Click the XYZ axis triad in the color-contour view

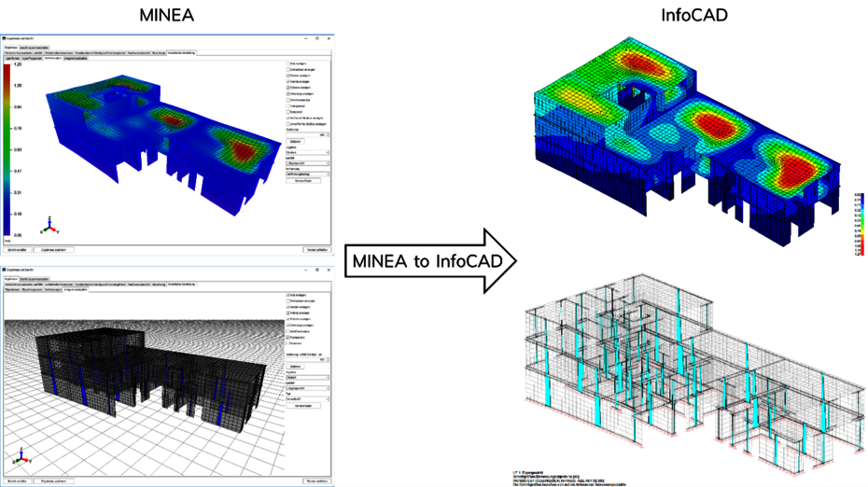pos(49,225)
